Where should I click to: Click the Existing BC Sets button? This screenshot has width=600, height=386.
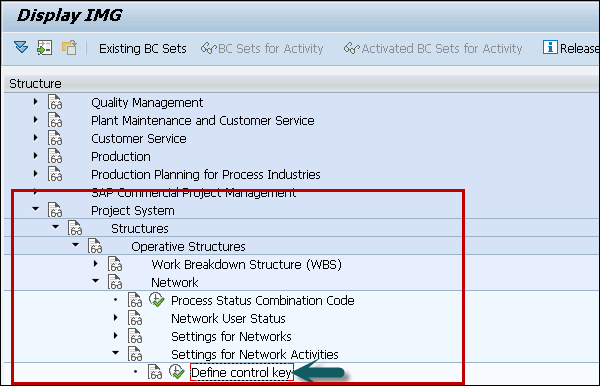tap(142, 49)
